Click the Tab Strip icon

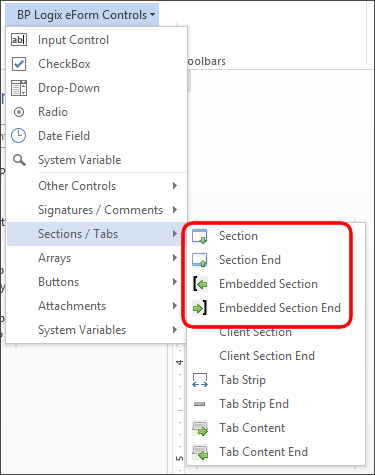point(200,380)
